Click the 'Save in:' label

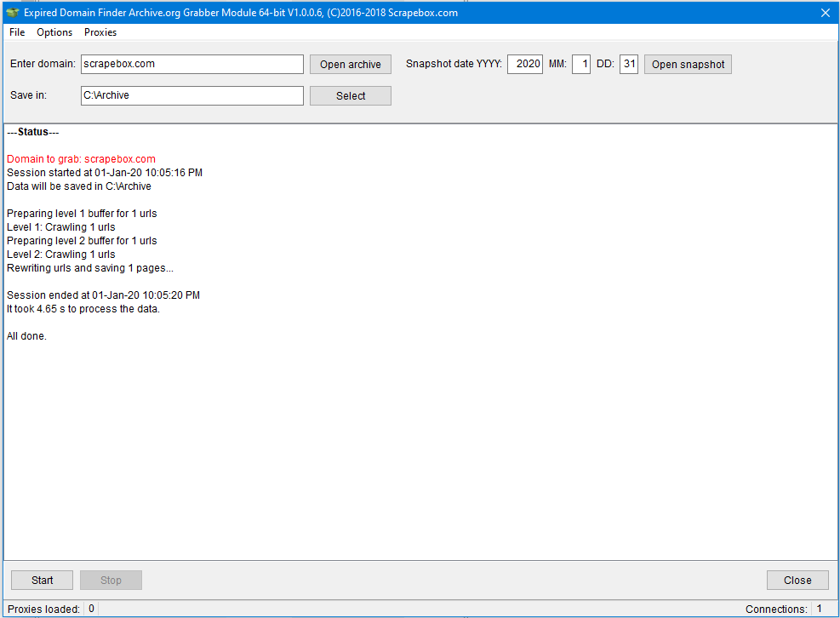pos(28,95)
